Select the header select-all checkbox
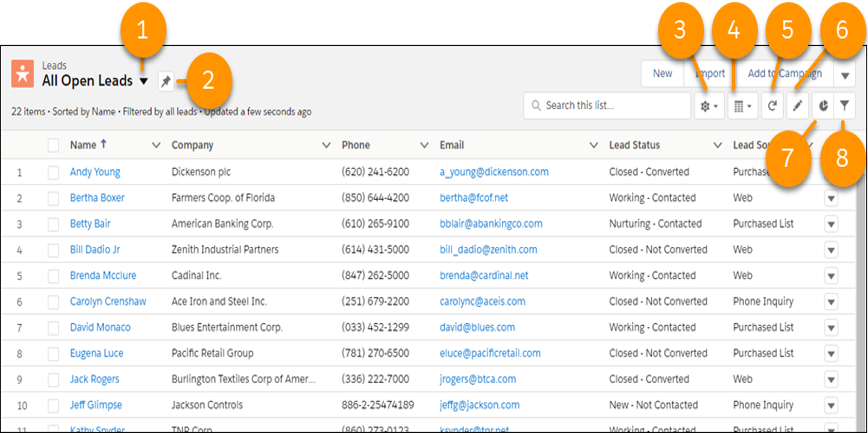The height and width of the screenshot is (433, 868). pyautogui.click(x=53, y=145)
